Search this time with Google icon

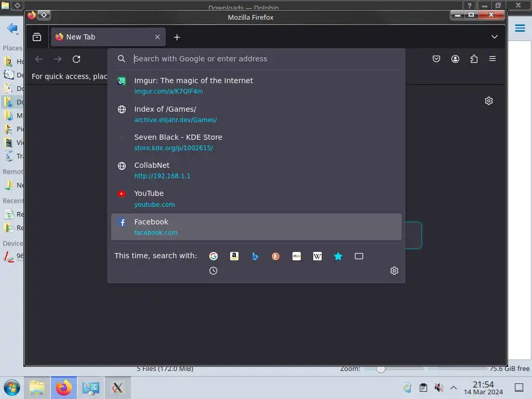click(x=214, y=256)
